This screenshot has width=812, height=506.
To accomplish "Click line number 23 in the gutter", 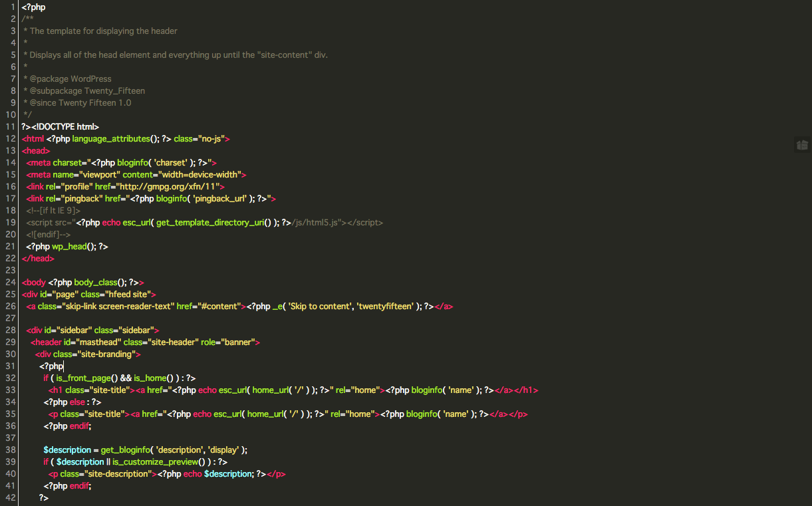I will pyautogui.click(x=10, y=270).
